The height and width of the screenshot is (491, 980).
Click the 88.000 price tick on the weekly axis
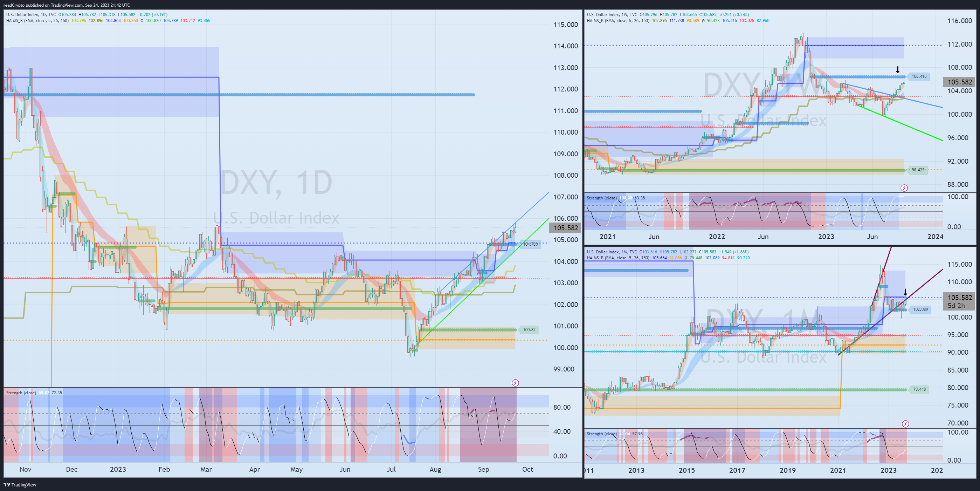pyautogui.click(x=958, y=184)
